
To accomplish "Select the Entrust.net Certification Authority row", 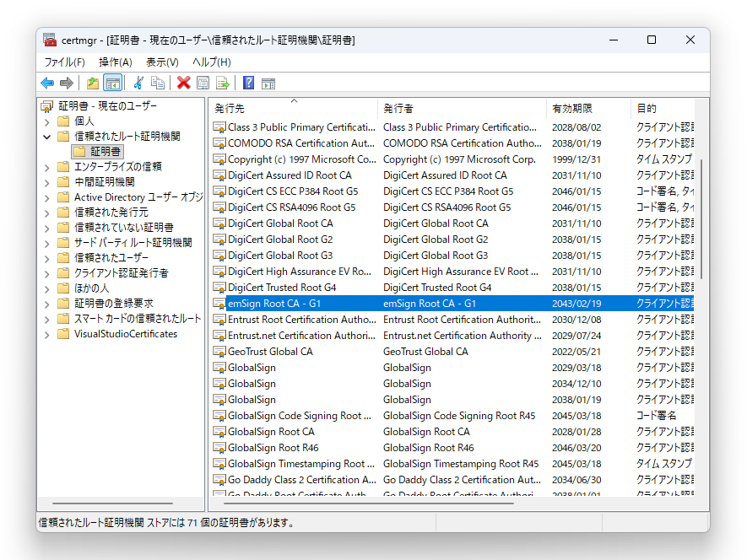I will coord(452,336).
